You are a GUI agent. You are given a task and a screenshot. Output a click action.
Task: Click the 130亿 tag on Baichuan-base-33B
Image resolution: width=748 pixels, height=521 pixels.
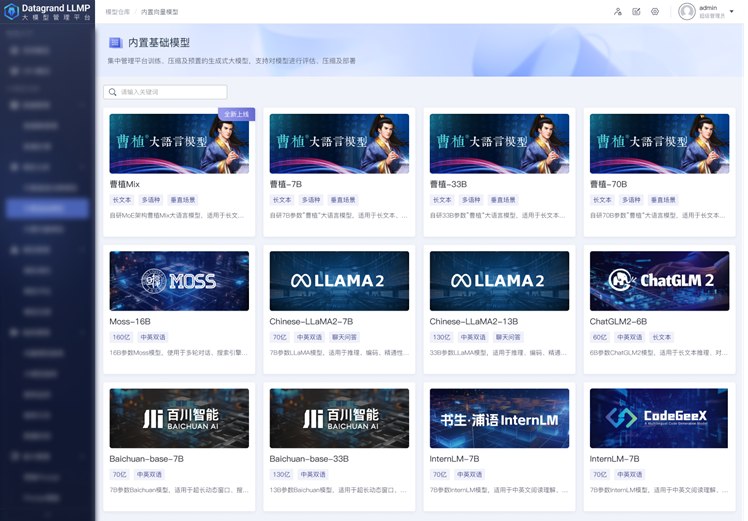click(x=280, y=475)
